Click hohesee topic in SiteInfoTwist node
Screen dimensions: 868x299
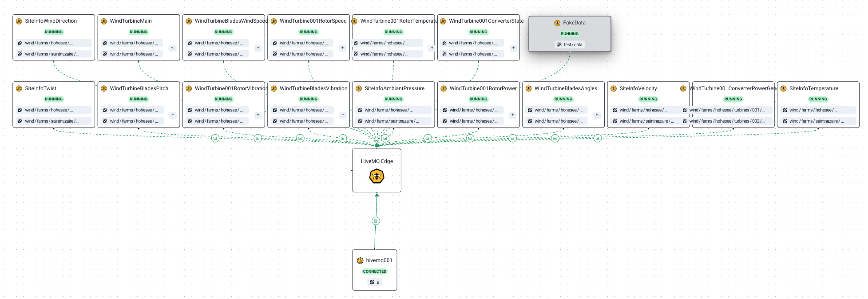coord(54,110)
